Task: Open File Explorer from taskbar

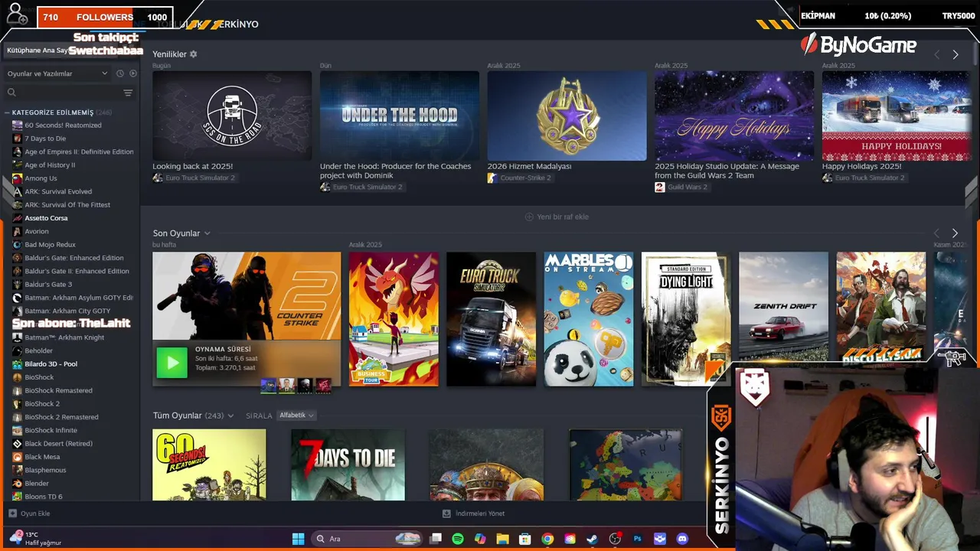Action: 502,539
